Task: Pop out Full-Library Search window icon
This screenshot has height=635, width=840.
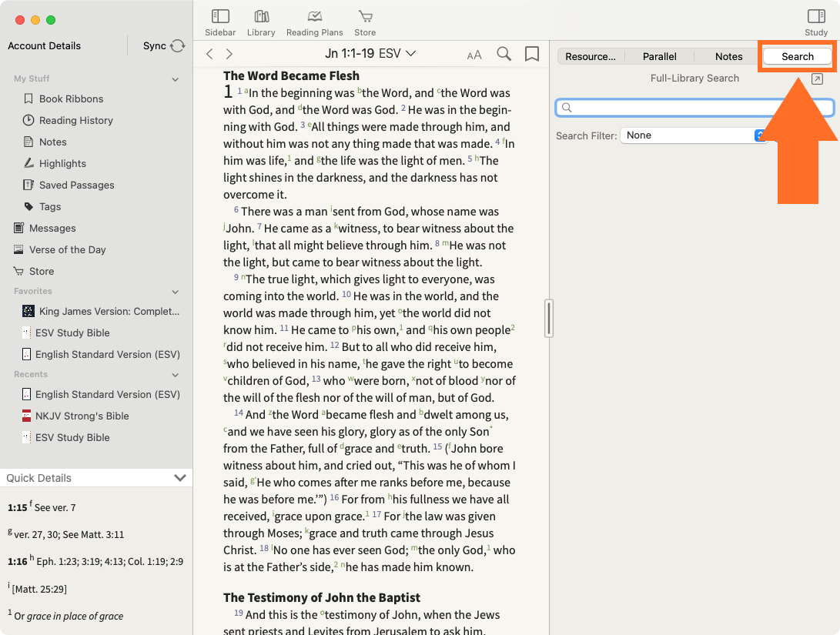Action: 817,79
